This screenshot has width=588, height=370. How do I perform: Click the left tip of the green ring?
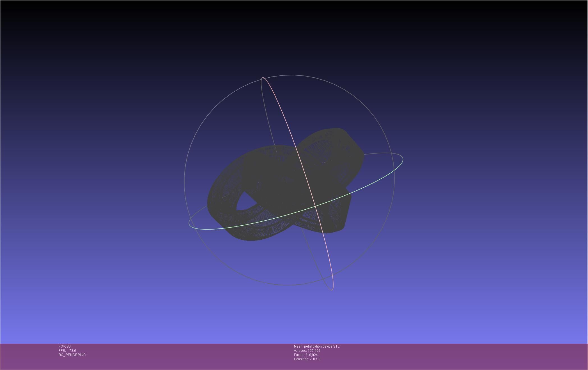pos(189,224)
